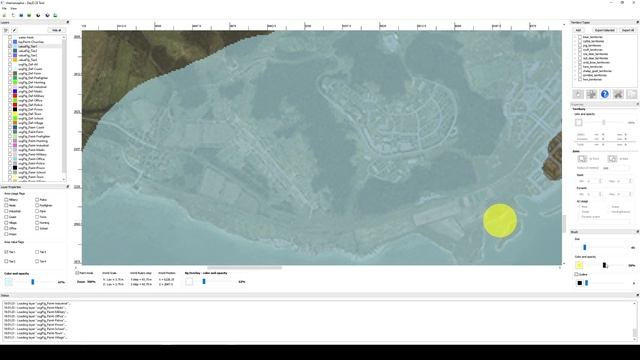Click the second icon in the top toolbar
This screenshot has height=360, width=640.
[13, 15]
